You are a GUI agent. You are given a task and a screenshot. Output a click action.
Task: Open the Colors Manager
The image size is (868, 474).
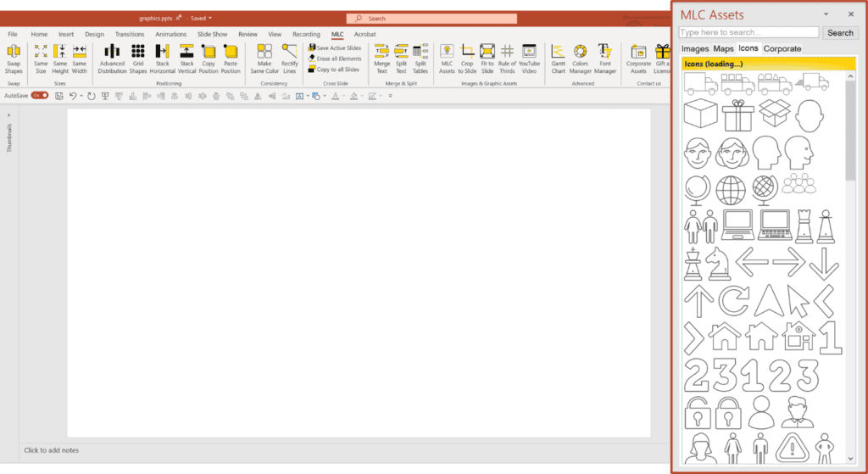point(581,59)
